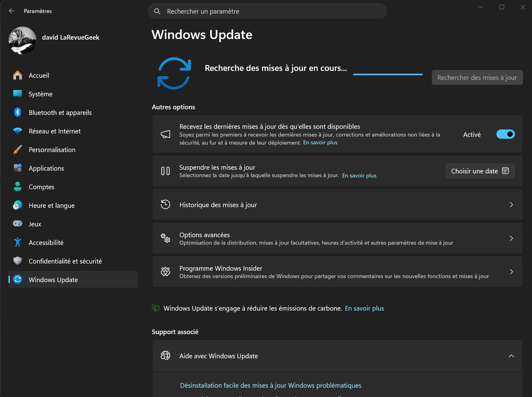Image resolution: width=532 pixels, height=397 pixels.
Task: Click the Bluetooth icon in sidebar
Action: (x=18, y=112)
